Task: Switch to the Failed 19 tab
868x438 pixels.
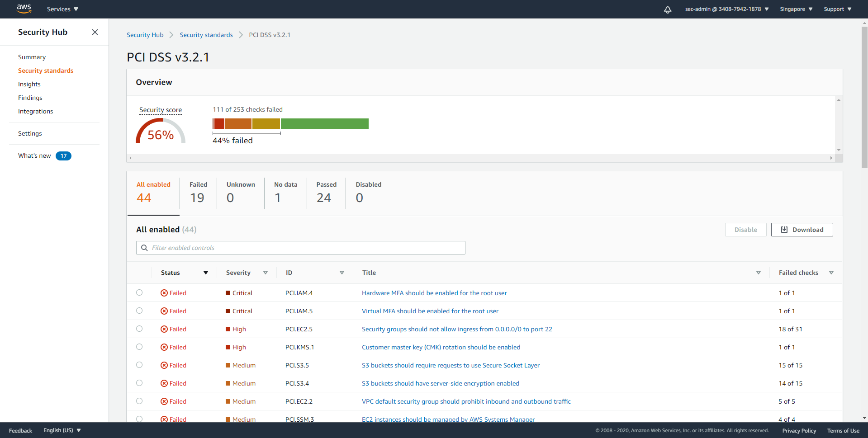Action: [x=198, y=193]
